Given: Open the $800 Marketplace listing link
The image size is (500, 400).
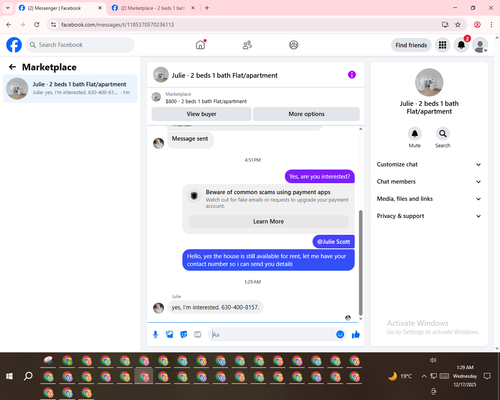Looking at the screenshot, I should tap(206, 101).
